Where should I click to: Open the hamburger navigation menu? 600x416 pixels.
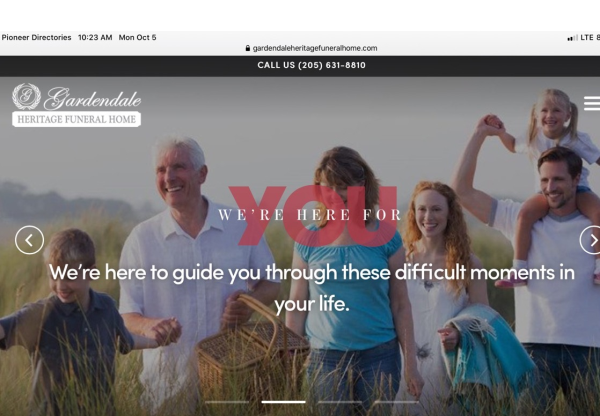point(592,103)
